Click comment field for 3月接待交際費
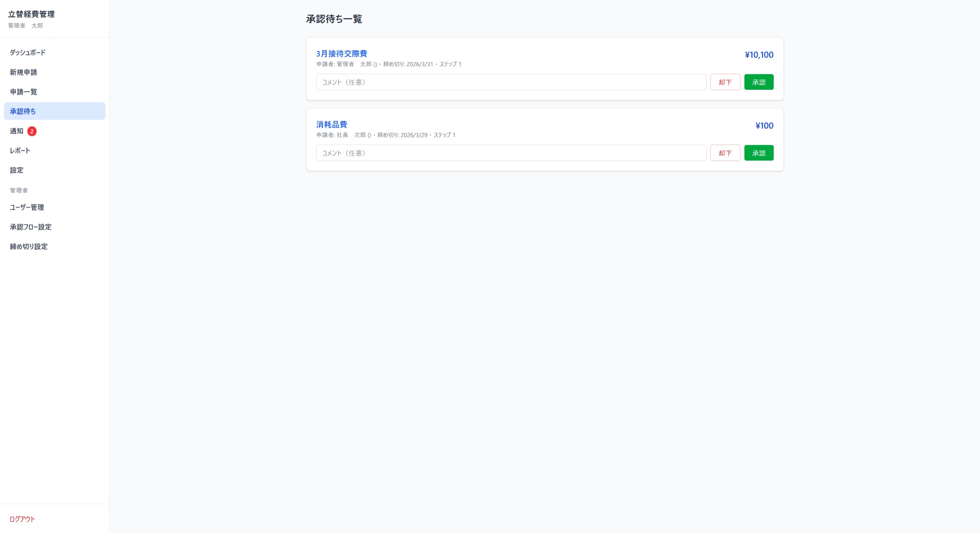The image size is (980, 533). [x=510, y=82]
